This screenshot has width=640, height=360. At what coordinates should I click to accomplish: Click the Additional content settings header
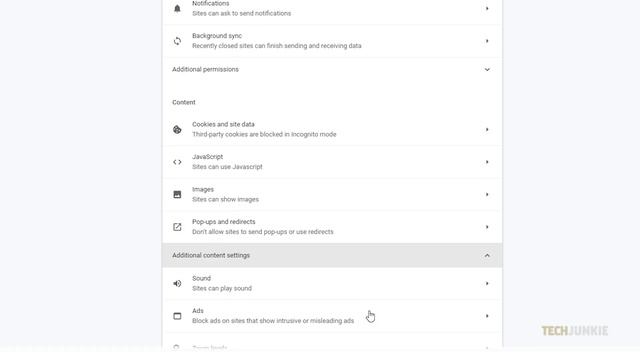click(332, 256)
